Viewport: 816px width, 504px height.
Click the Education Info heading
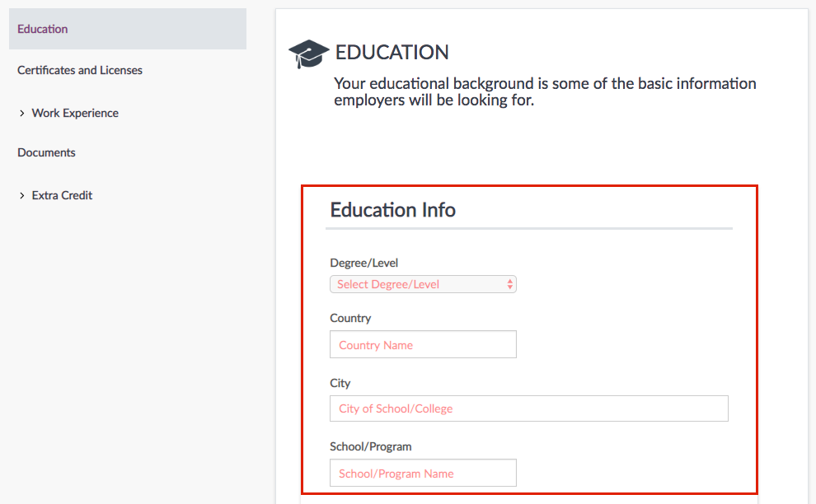[x=392, y=210]
